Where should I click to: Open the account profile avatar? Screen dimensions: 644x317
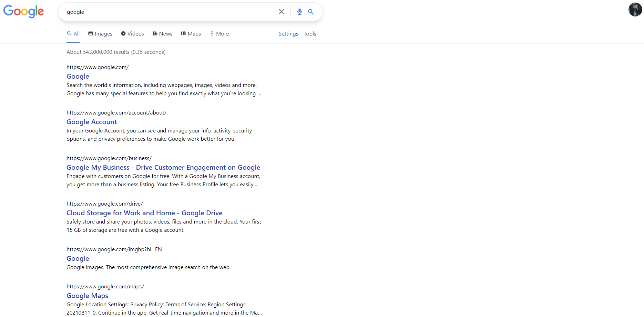tap(635, 9)
